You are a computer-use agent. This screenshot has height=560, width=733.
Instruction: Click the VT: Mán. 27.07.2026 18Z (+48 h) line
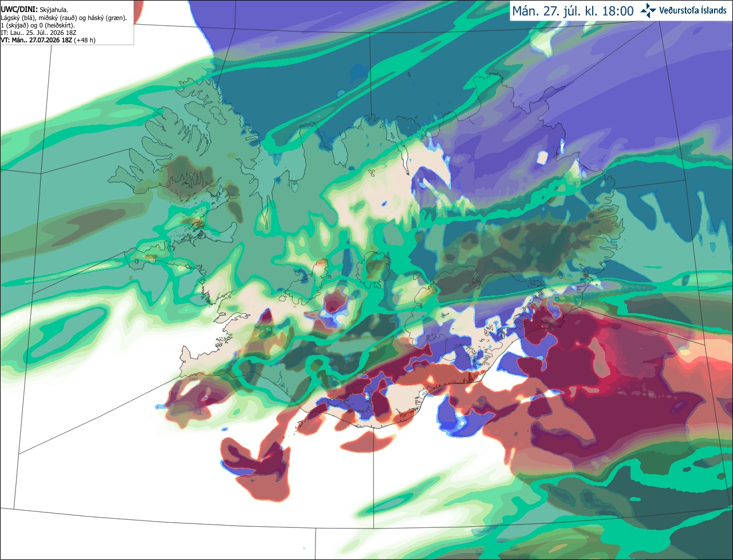tap(48, 40)
